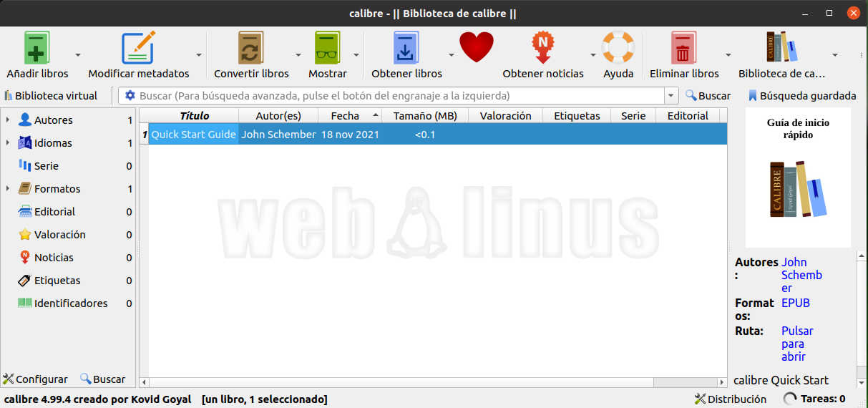
Task: Click the Convertir libros icon
Action: click(251, 48)
